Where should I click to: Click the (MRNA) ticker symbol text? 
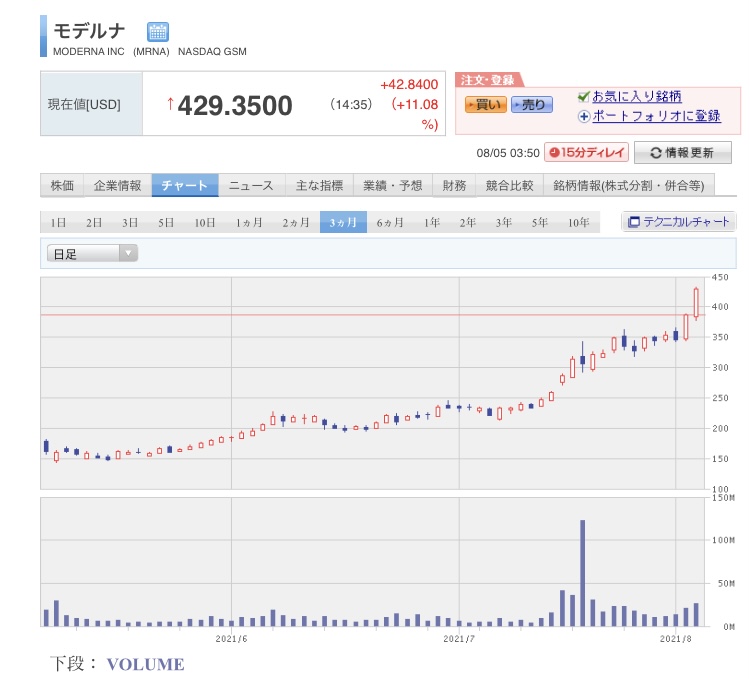[x=151, y=52]
